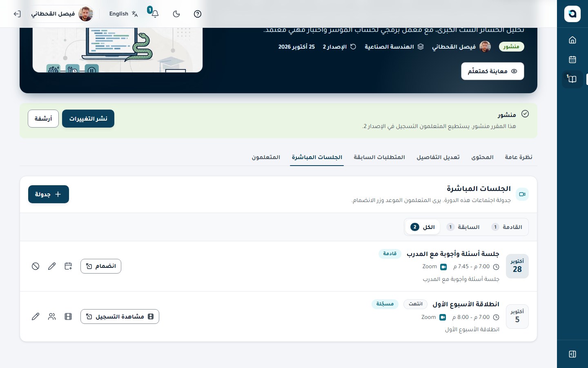Click session title انطلاقة الأسبوع الأول
588x368 pixels.
[x=466, y=304]
